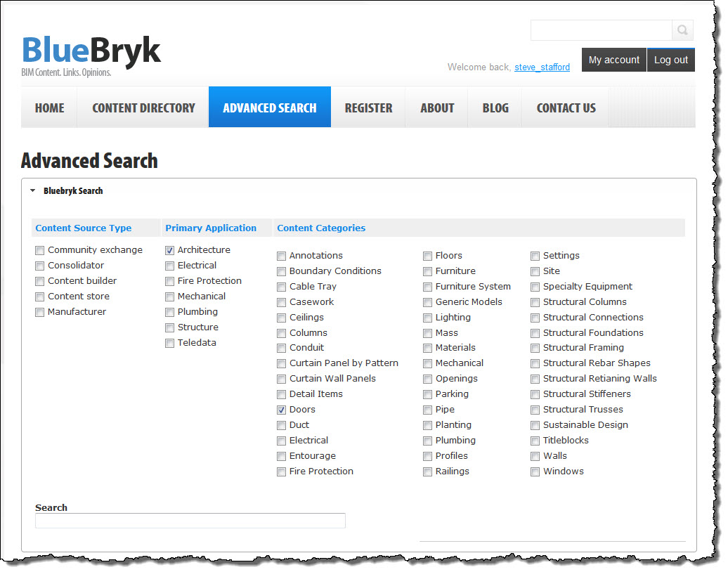Uncheck the Doors category checkbox
The height and width of the screenshot is (572, 728).
281,410
